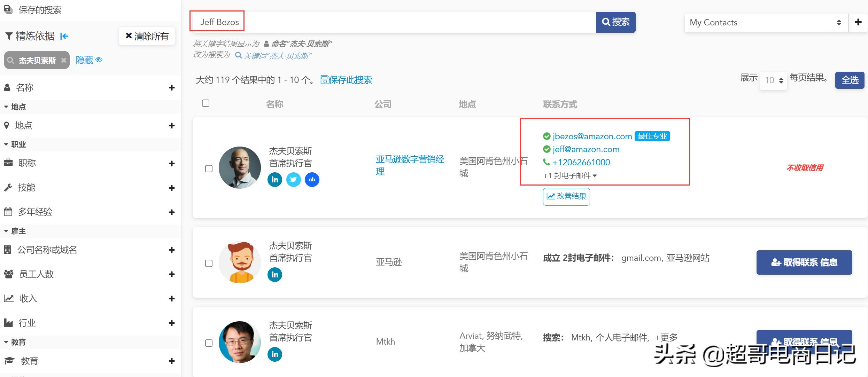
Task: Click the 保存此搜索 save search link
Action: click(x=346, y=80)
